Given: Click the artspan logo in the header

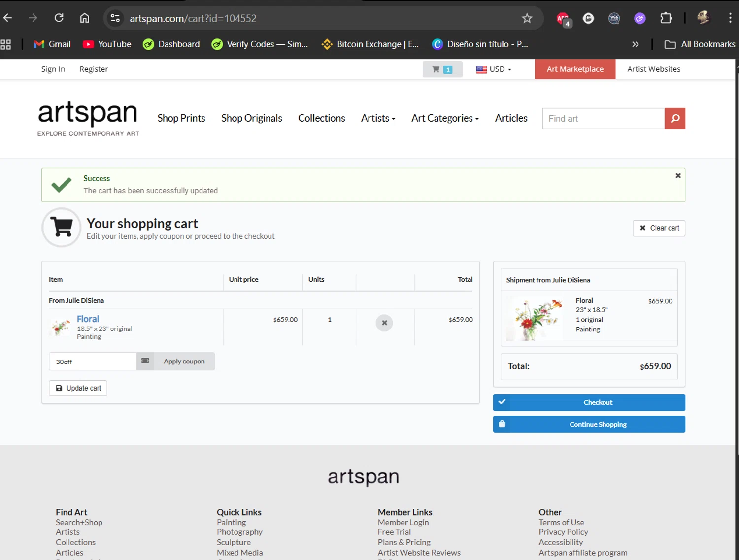Looking at the screenshot, I should click(x=88, y=119).
